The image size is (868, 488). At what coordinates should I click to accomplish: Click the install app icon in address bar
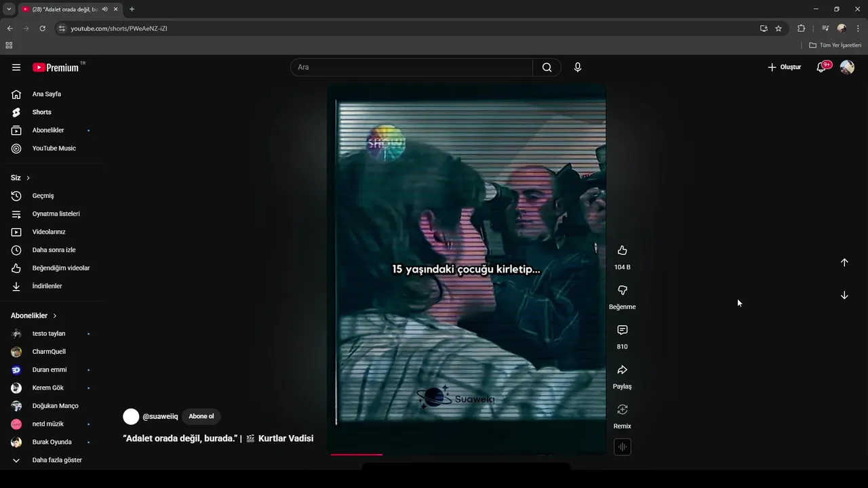coord(764,28)
